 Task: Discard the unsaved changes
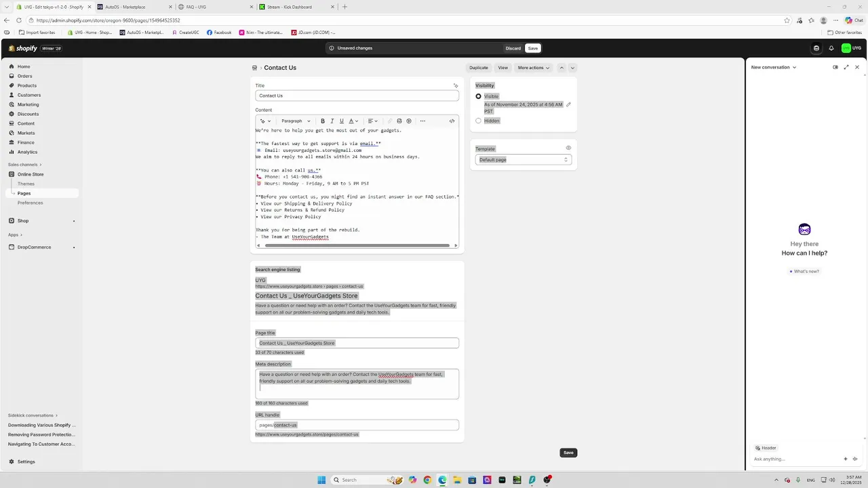pyautogui.click(x=513, y=48)
